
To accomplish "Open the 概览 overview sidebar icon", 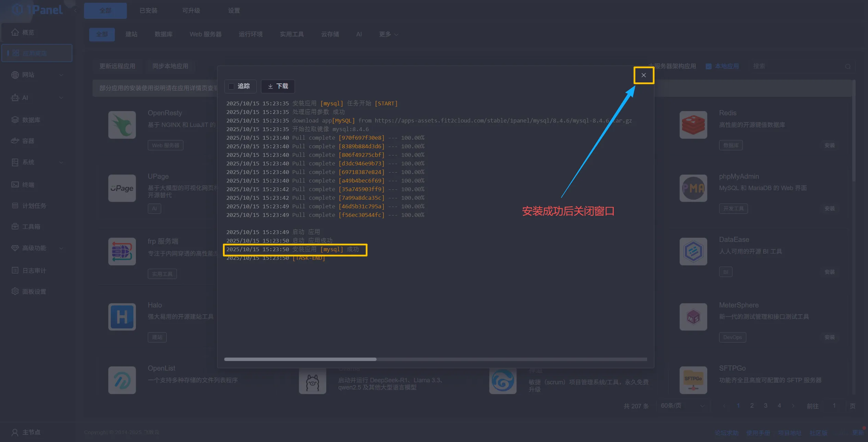I will (15, 32).
